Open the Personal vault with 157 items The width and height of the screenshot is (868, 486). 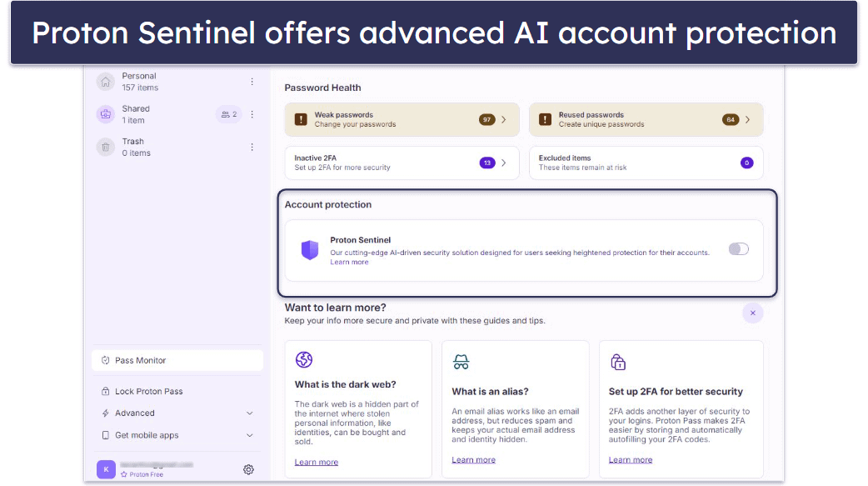tap(177, 82)
